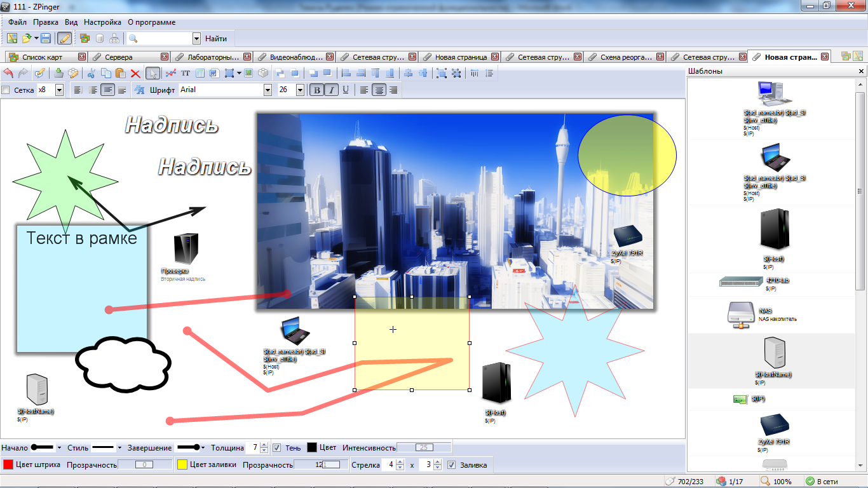Uncheck the Заливка fill checkbox
This screenshot has width=868, height=488.
(x=451, y=465)
